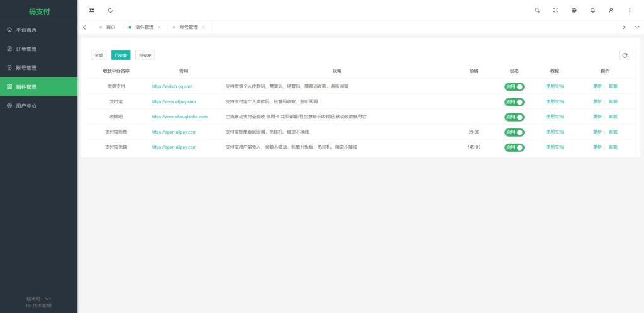The image size is (644, 313).
Task: Reload the plugin table with refresh icon
Action: [x=625, y=55]
